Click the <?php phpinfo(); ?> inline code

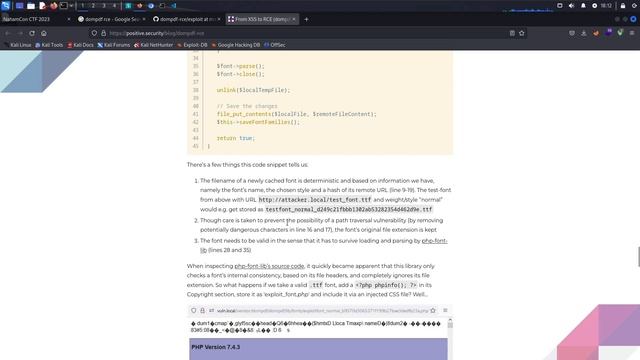[x=386, y=285]
